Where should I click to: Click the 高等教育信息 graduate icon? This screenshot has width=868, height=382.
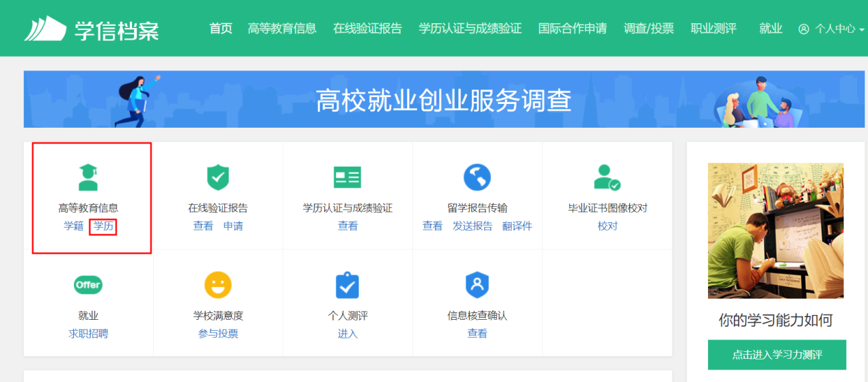(88, 177)
